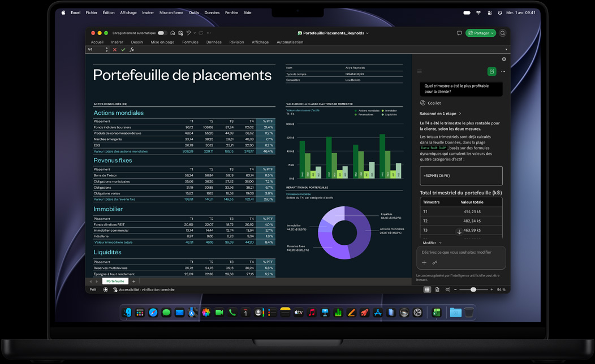This screenshot has height=364, width=595.
Task: Select the Formules ribbon tab
Action: (190, 42)
